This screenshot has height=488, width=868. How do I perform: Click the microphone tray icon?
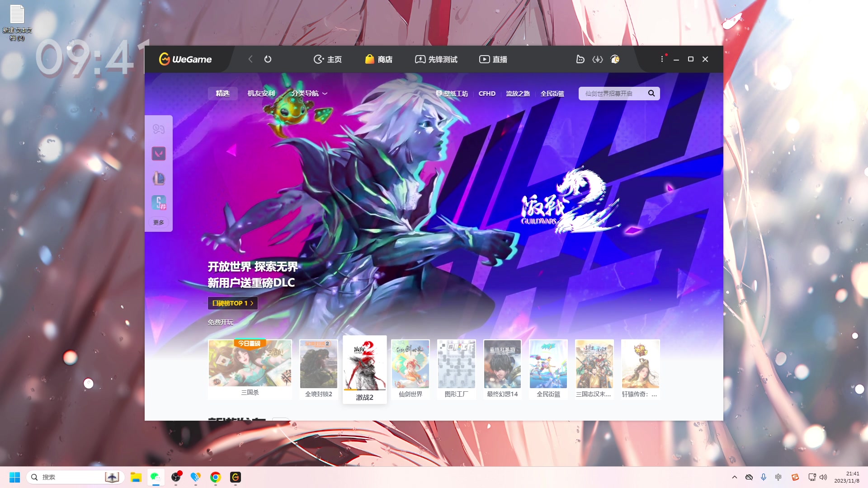click(x=764, y=477)
